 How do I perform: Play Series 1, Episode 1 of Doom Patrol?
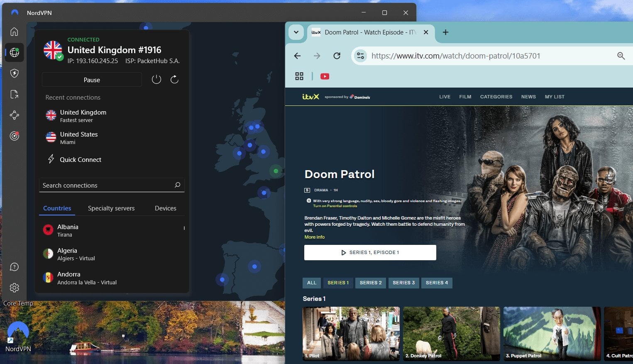[370, 252]
